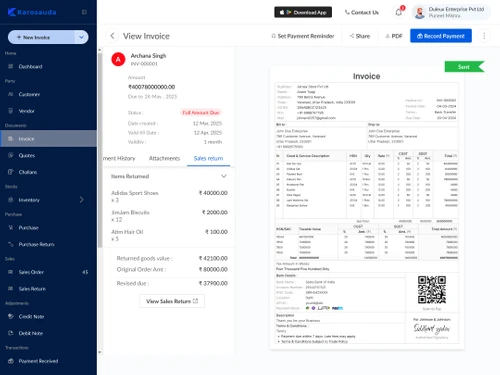The image size is (500, 375).
Task: Click the scrollbar down arrow
Action: pos(100,352)
